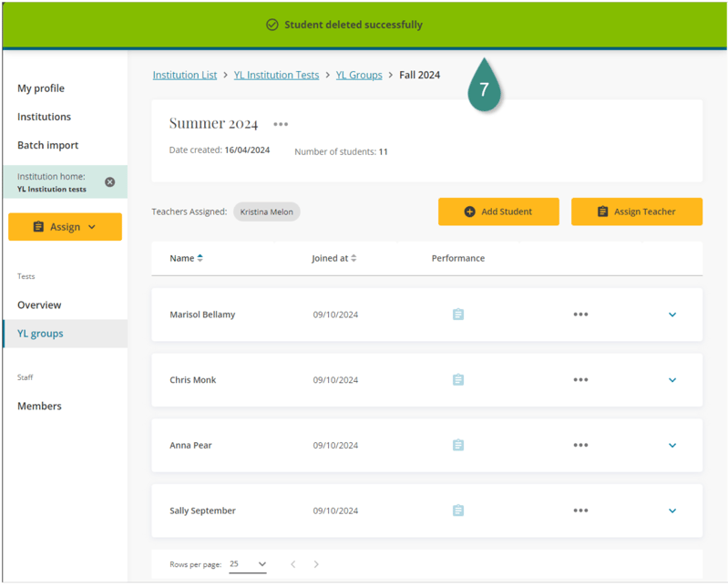Open three-dot menu for Anna Pear
The width and height of the screenshot is (728, 588).
(x=580, y=446)
